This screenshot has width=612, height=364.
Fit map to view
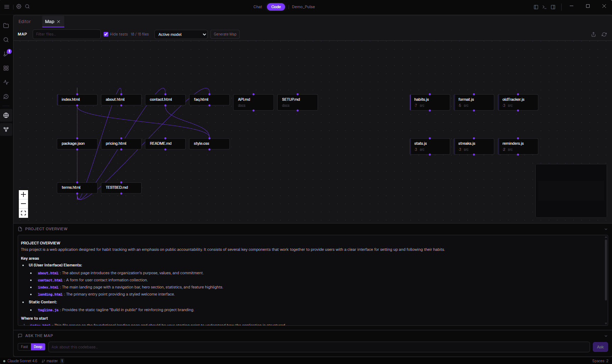click(23, 213)
